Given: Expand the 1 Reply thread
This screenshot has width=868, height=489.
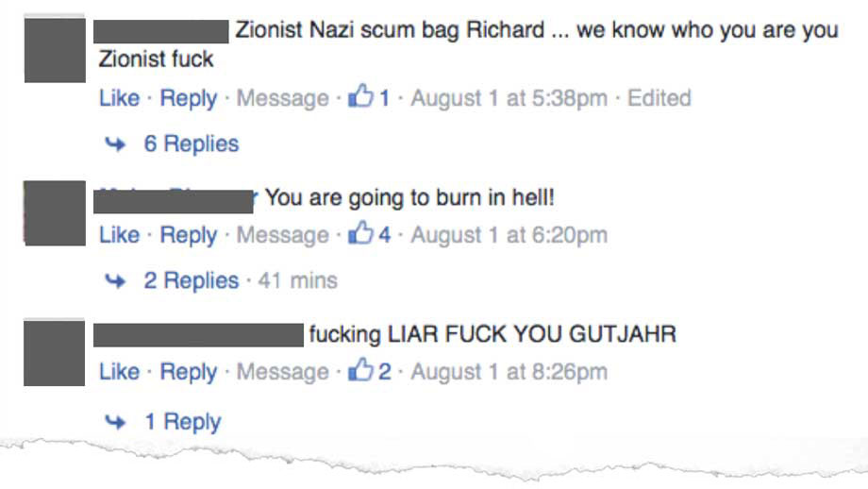Looking at the screenshot, I should 182,422.
